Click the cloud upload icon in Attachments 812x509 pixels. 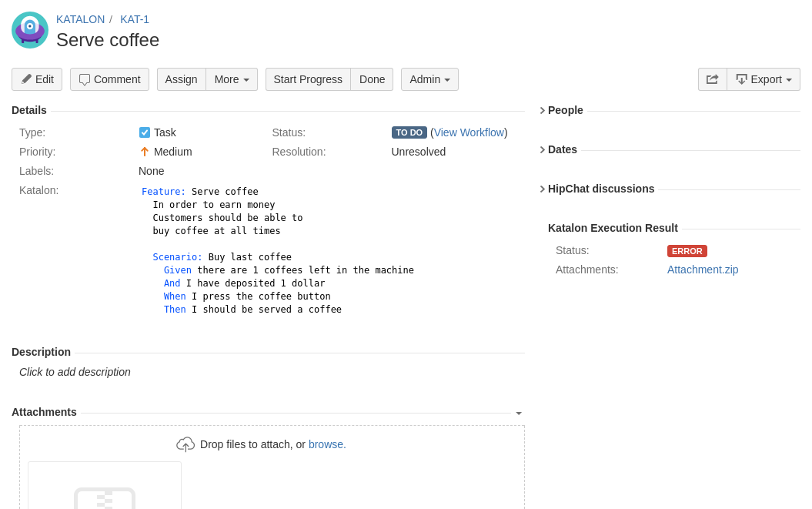(185, 444)
